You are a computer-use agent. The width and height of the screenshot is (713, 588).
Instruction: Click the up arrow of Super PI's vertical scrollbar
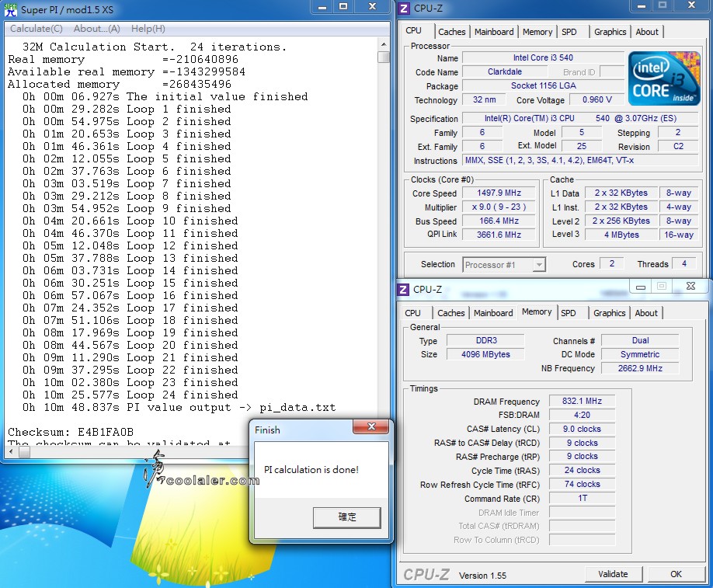(384, 44)
